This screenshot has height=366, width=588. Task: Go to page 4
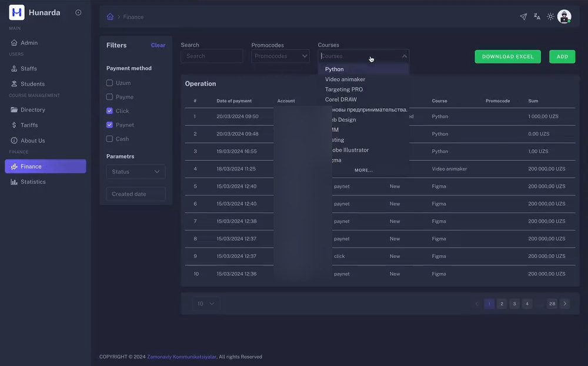coord(527,304)
